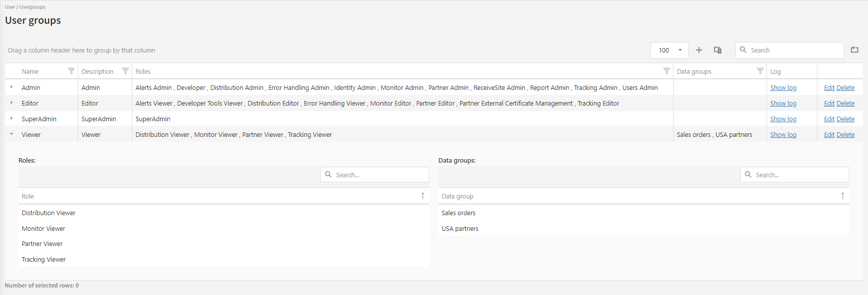Expand the Admin group row

coord(12,87)
